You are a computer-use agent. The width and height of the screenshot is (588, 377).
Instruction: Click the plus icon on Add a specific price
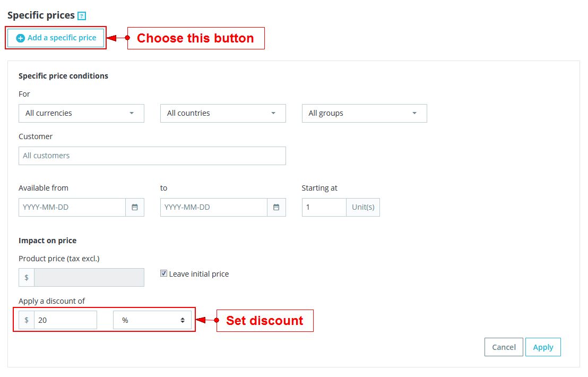click(x=21, y=38)
